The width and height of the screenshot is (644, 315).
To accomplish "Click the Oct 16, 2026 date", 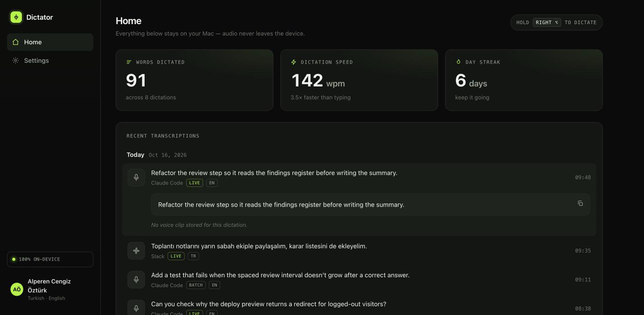I will [168, 155].
